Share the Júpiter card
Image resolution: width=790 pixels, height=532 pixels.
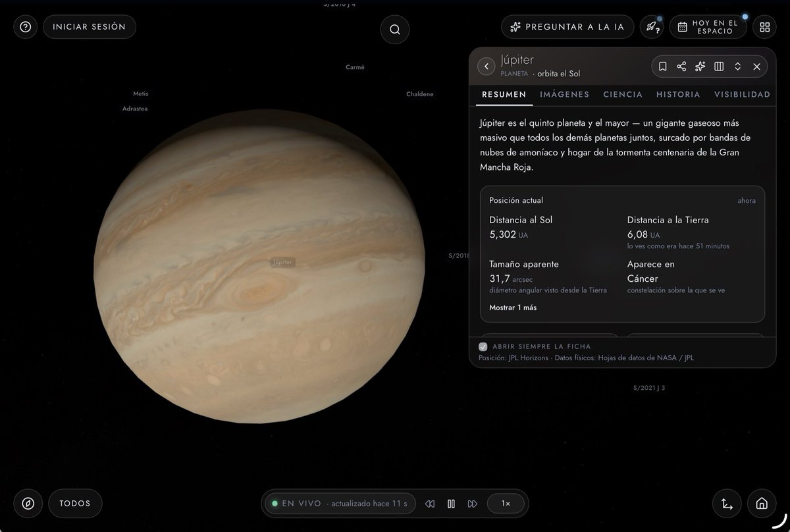click(x=681, y=66)
